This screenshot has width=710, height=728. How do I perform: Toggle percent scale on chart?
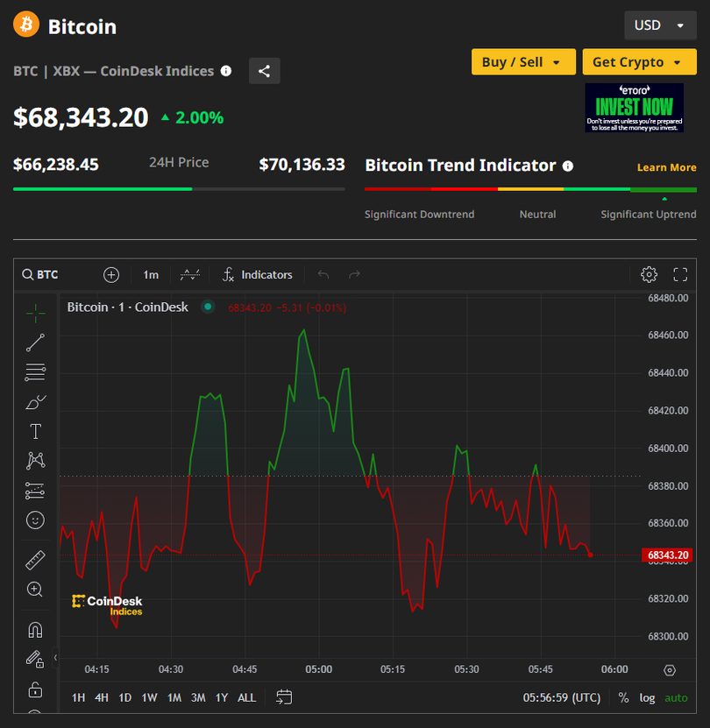(x=623, y=697)
